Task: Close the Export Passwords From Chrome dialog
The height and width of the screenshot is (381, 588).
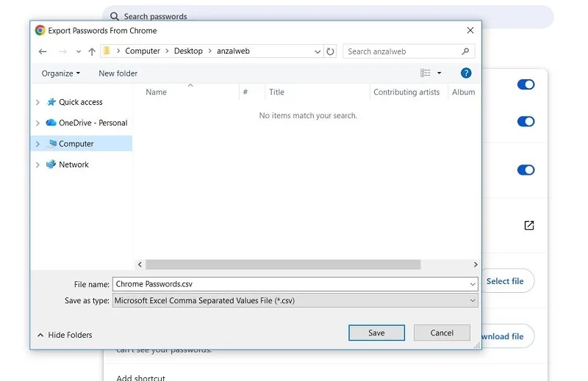Action: 470,30
